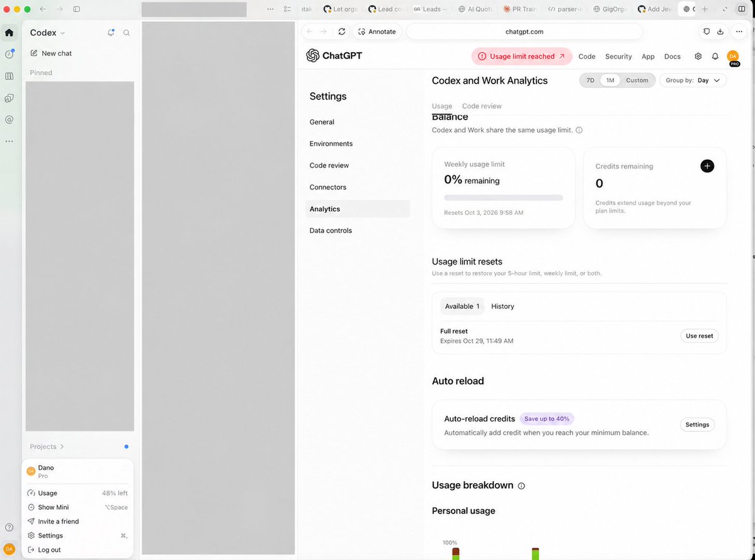Click the Annotate button
755x560 pixels.
[x=377, y=31]
